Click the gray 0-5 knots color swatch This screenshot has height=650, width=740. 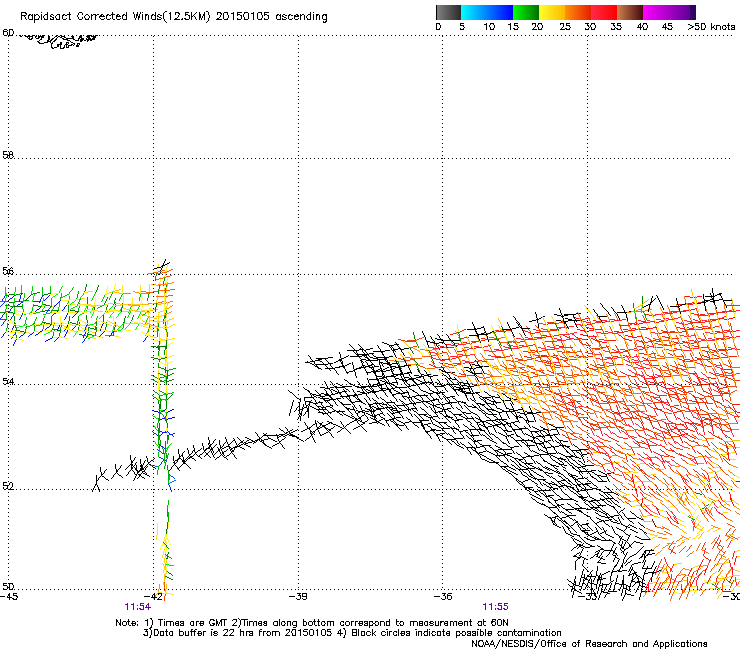(x=448, y=12)
